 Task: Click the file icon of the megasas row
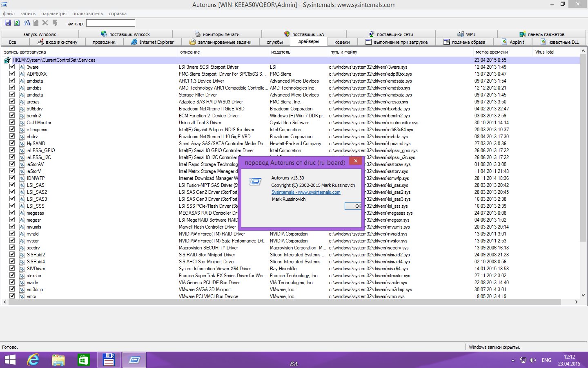click(22, 213)
